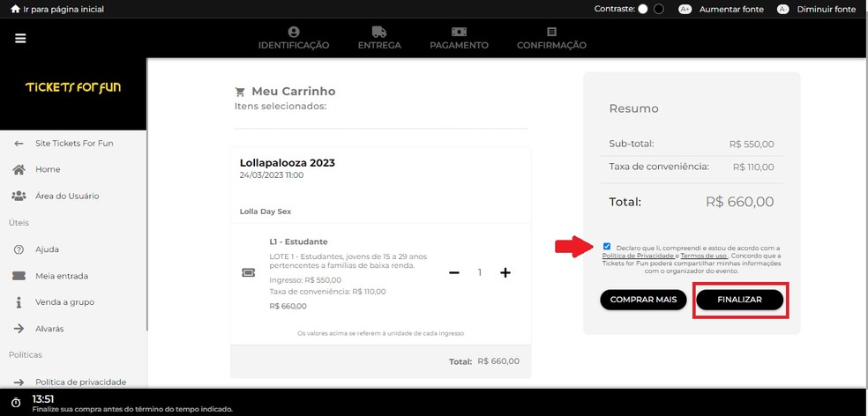Screen dimensions: 868x416
Task: Select the black contrast option
Action: (x=659, y=9)
